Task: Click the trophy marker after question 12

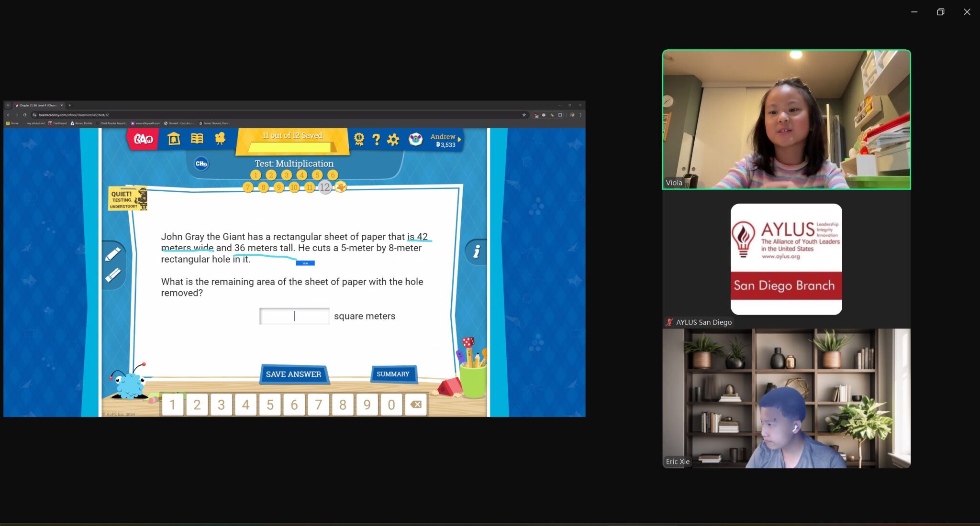Action: click(x=341, y=187)
